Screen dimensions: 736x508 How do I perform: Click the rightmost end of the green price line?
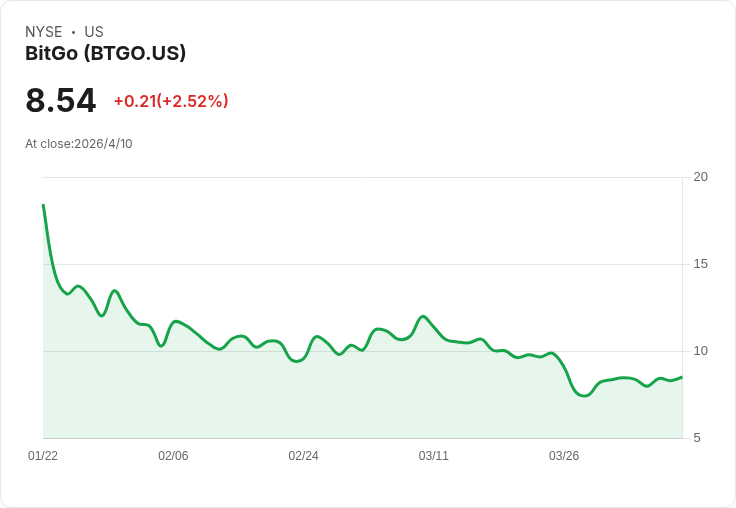[682, 377]
